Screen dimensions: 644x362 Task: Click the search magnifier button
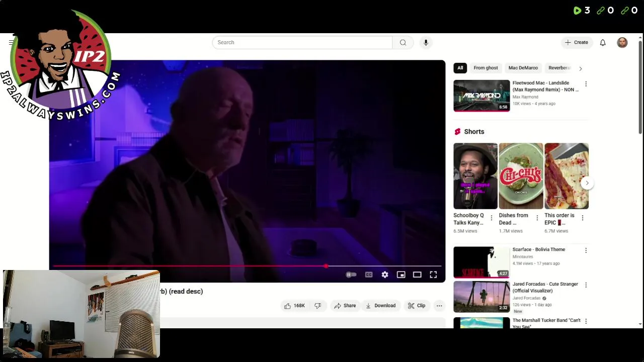pos(403,43)
